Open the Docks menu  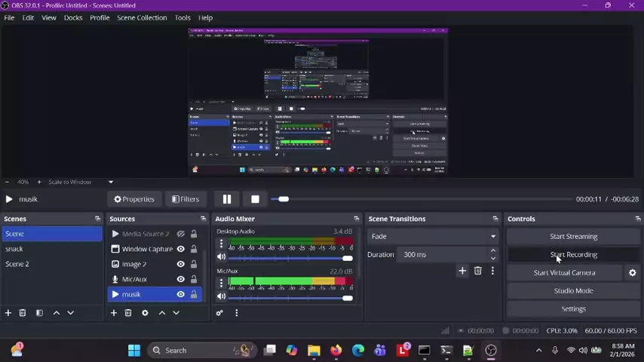(x=73, y=17)
